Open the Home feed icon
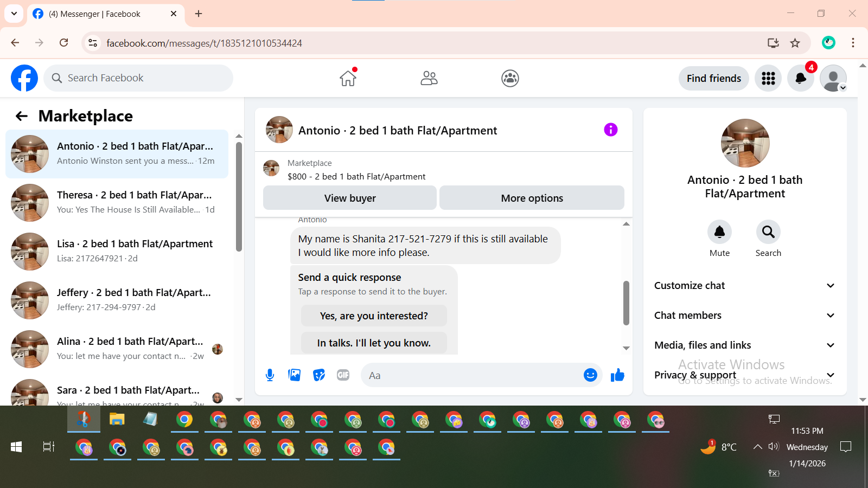Screen dimensions: 868x488 click(x=348, y=79)
